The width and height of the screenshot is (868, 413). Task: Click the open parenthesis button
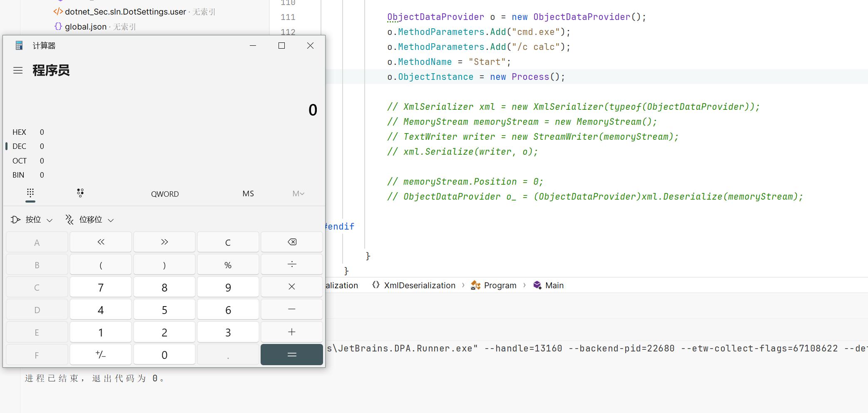[101, 265]
